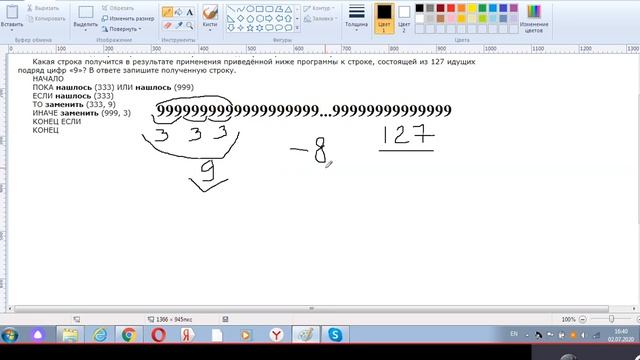Pick the orange color swatch
640x360 pixels.
coord(462,8)
